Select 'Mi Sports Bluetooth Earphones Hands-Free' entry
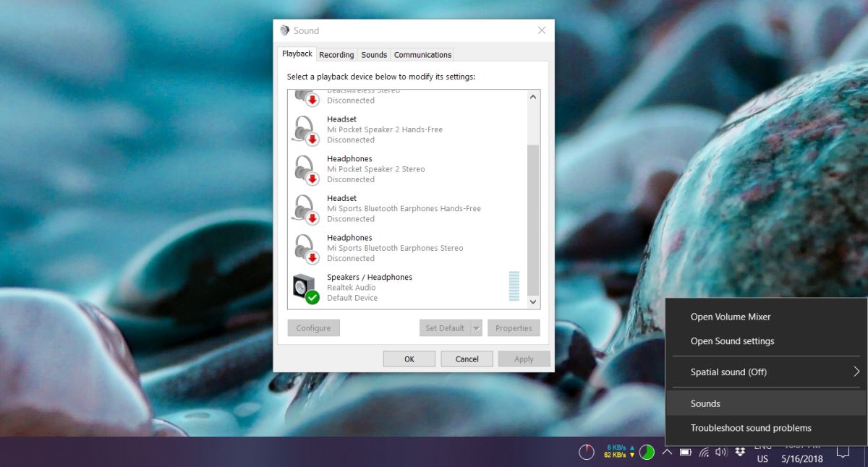Screen dimensions: 868x467 (408, 209)
